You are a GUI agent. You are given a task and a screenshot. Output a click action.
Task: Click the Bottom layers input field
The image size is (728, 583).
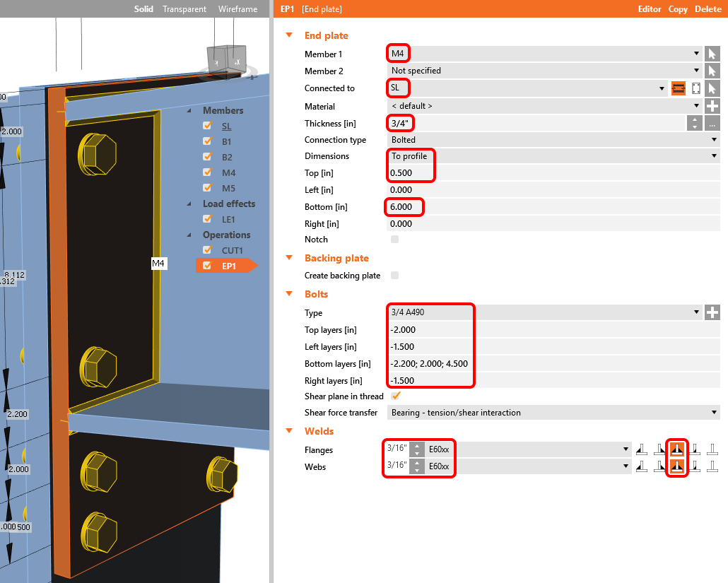pos(430,364)
